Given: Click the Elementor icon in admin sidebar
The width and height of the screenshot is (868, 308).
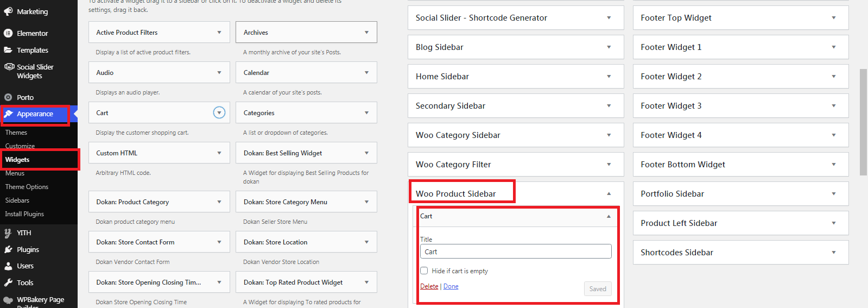Looking at the screenshot, I should pos(8,33).
